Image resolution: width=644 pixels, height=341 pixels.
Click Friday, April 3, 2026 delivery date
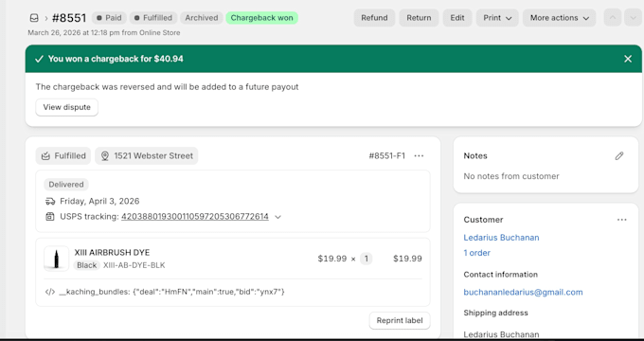click(99, 202)
